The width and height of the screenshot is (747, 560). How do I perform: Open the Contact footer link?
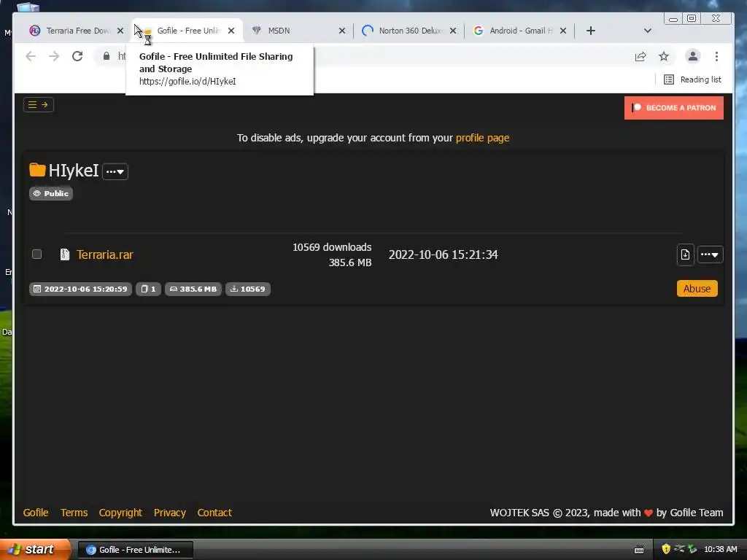coord(214,513)
